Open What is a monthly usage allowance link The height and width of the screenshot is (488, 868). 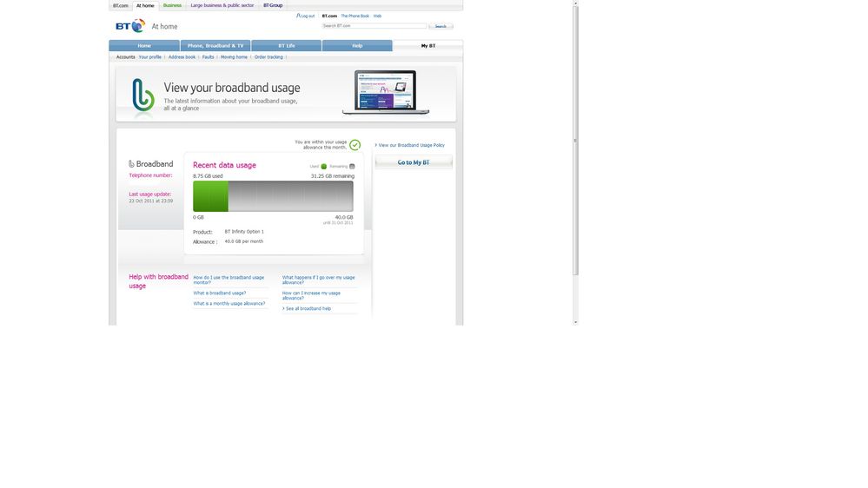click(229, 303)
